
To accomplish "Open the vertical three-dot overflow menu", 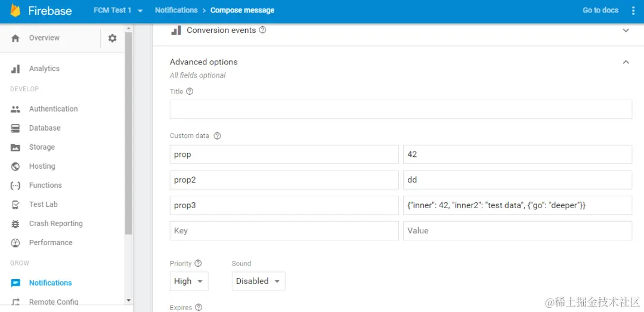I will pos(633,11).
